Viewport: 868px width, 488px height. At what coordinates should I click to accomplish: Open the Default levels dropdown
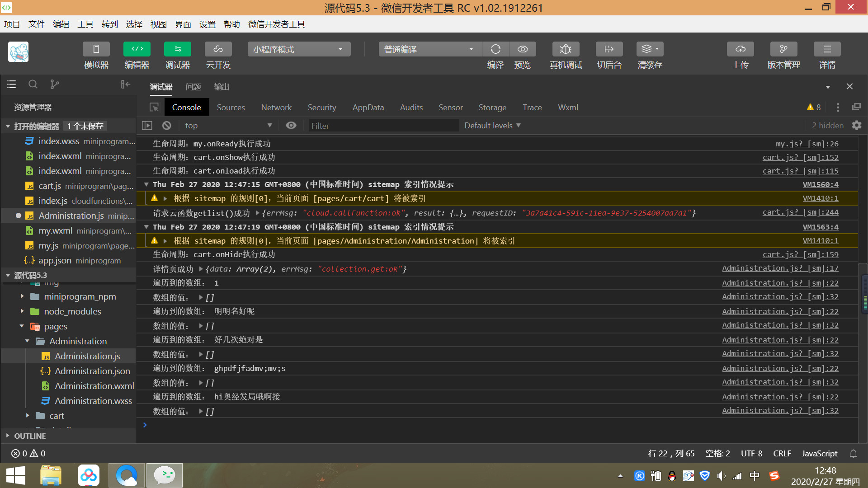click(x=492, y=126)
